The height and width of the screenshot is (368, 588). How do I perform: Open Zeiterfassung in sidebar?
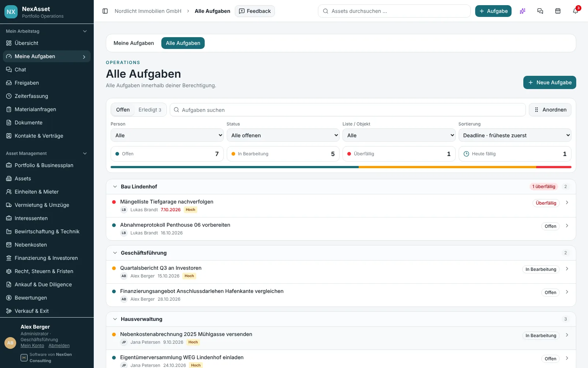pos(47,96)
